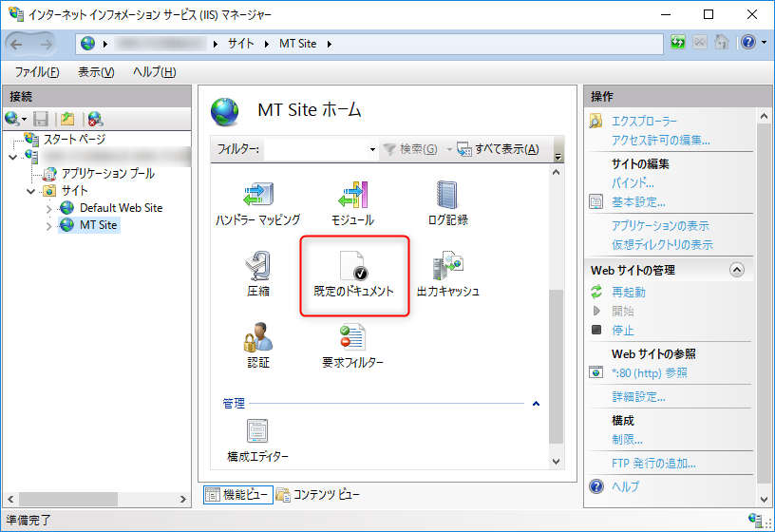Open the 出力キャッシュ feature icon
Viewport: 775px width, 532px height.
pos(447,273)
